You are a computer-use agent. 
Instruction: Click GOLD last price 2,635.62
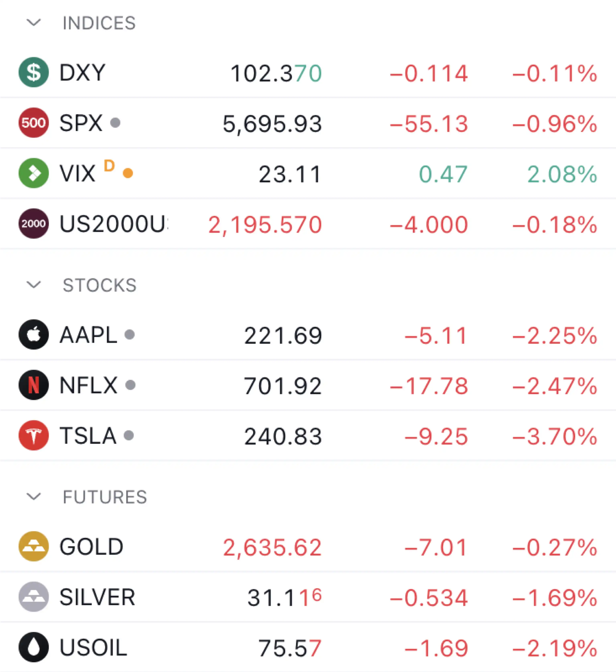coord(272,547)
